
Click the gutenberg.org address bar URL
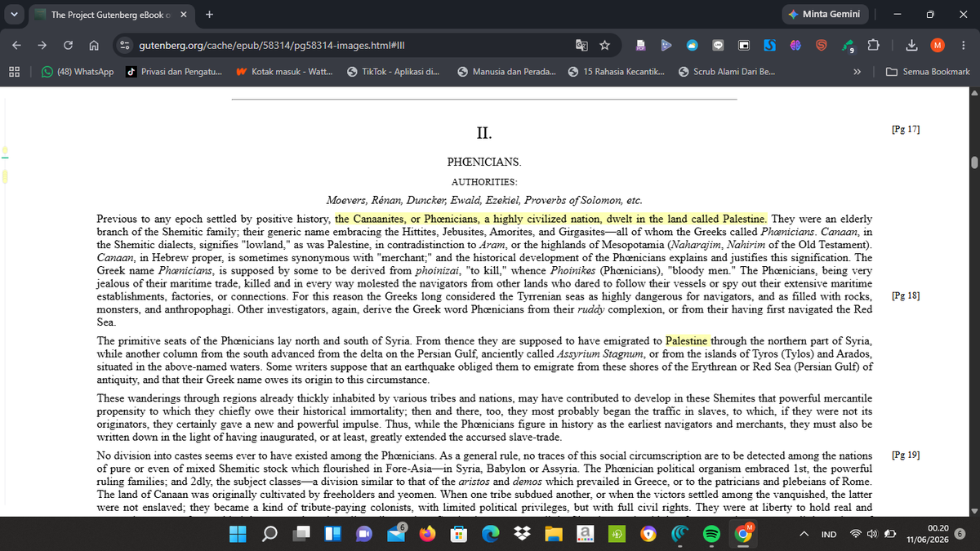tap(273, 45)
